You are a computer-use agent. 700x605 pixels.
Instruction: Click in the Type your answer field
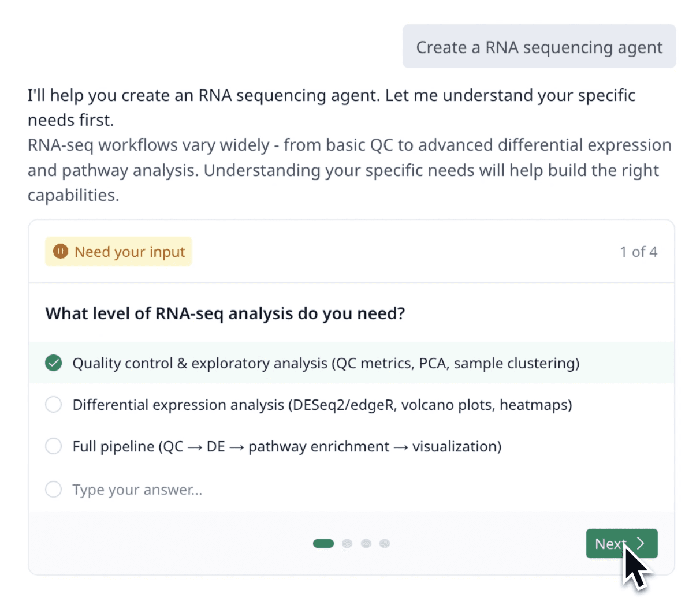(137, 490)
